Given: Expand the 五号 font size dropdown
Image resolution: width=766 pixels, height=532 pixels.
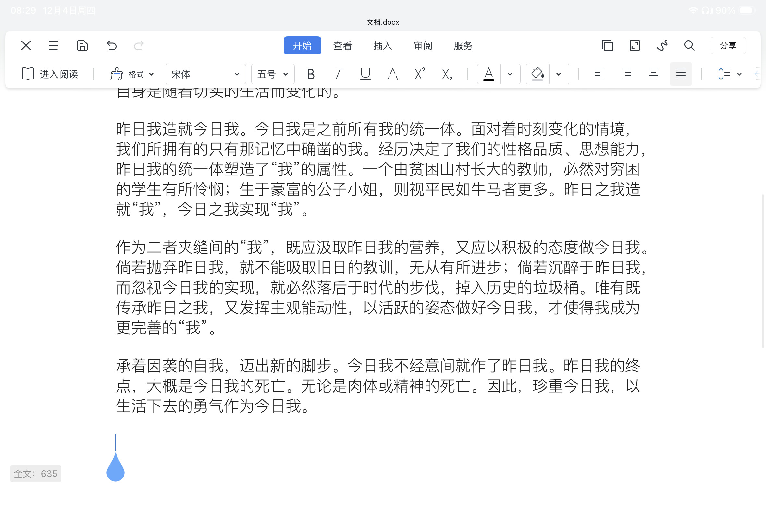Looking at the screenshot, I should click(272, 74).
